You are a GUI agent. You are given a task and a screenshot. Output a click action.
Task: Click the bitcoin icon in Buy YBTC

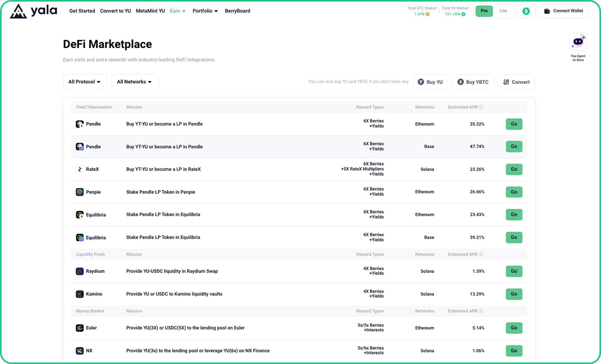click(460, 82)
